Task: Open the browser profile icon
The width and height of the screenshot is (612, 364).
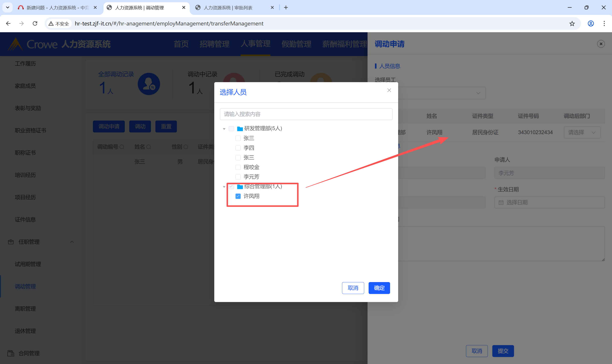Action: tap(591, 24)
